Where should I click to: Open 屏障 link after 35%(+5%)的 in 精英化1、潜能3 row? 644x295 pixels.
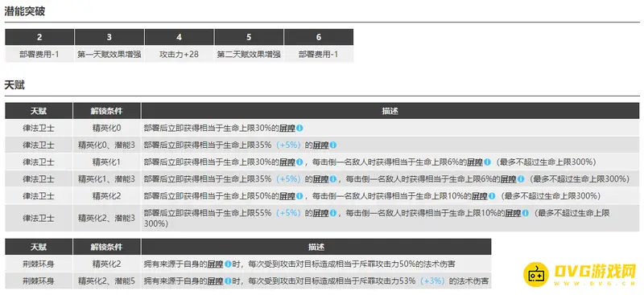pyautogui.click(x=321, y=179)
